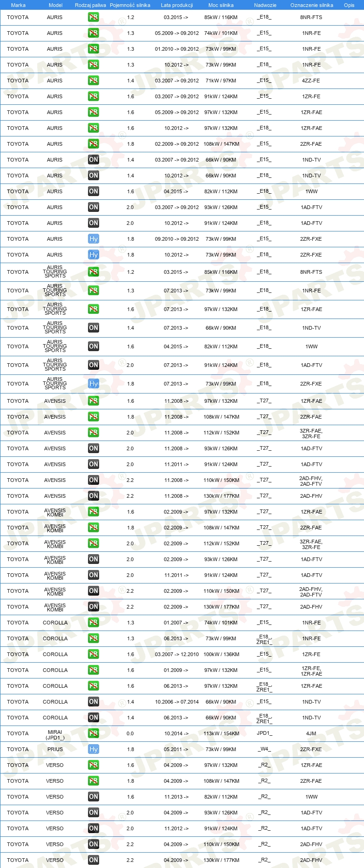Click the Nadwozie column header
The image size is (364, 868).
click(x=265, y=5)
